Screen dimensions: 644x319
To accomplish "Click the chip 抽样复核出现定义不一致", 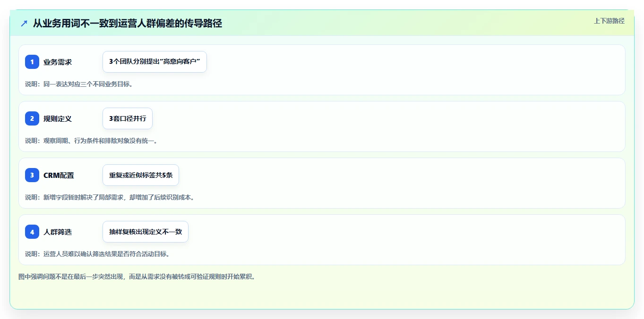I will [x=146, y=232].
